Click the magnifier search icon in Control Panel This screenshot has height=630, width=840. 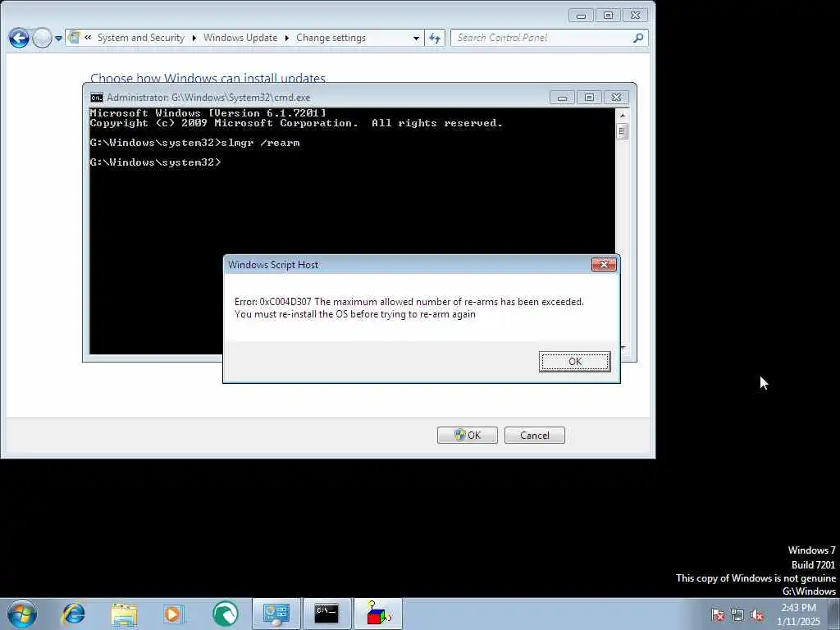tap(638, 38)
